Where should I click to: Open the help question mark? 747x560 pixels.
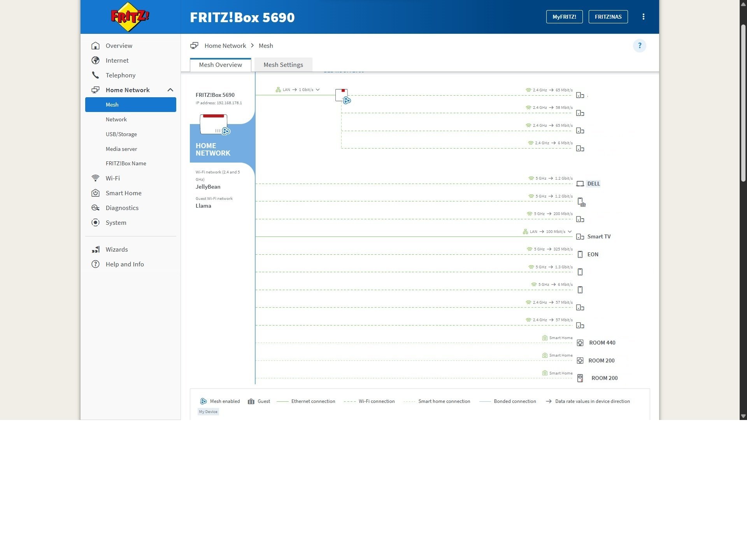[639, 45]
